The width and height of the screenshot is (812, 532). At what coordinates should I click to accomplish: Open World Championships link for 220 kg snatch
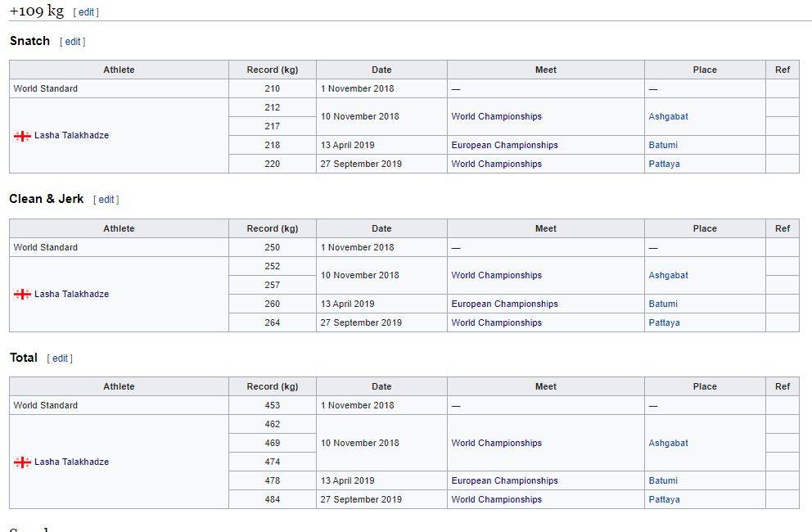[x=496, y=164]
